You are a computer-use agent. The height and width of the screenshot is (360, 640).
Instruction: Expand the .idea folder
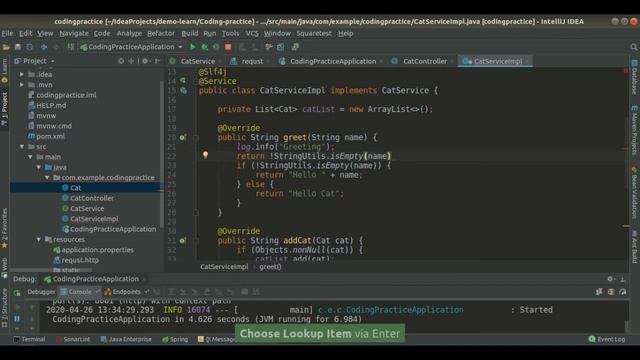click(x=22, y=74)
